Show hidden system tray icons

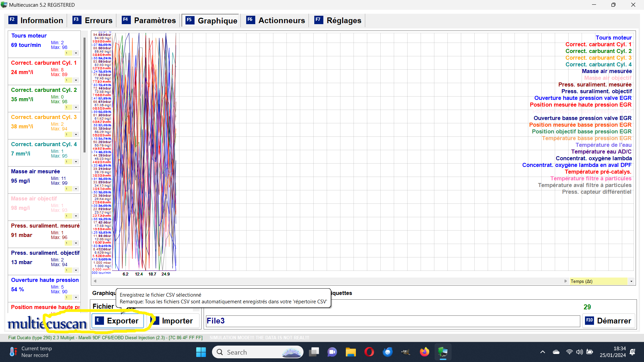[543, 352]
